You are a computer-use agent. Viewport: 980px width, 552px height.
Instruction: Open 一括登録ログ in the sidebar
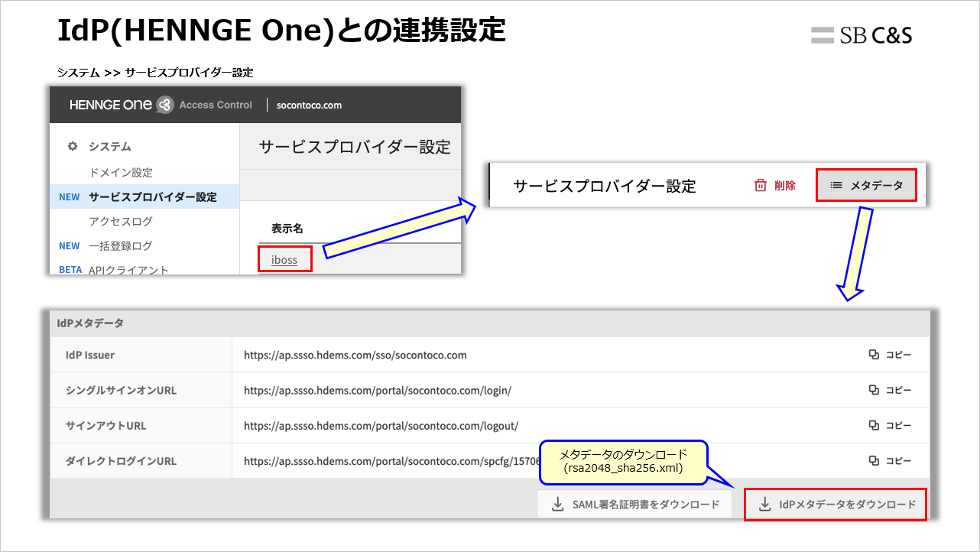(121, 245)
